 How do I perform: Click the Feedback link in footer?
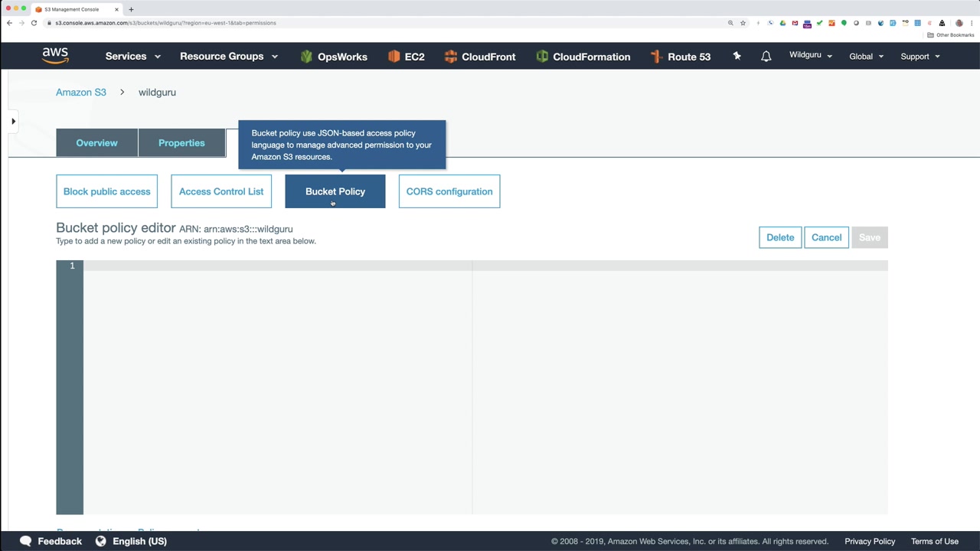[x=60, y=541]
